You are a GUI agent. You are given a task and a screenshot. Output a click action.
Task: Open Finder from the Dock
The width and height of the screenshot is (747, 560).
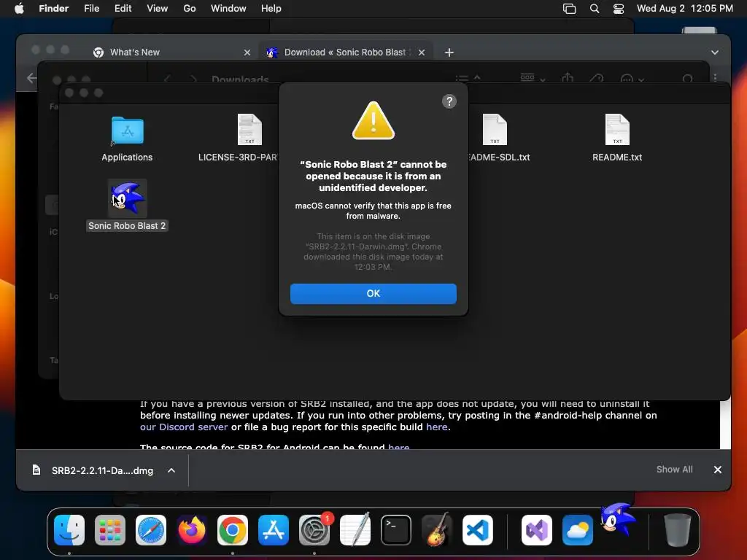tap(69, 530)
